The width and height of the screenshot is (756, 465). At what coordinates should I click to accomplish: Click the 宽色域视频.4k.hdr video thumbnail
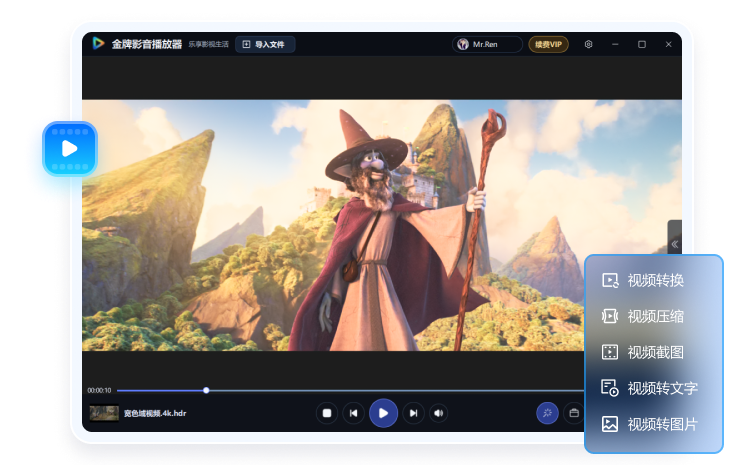point(104,413)
